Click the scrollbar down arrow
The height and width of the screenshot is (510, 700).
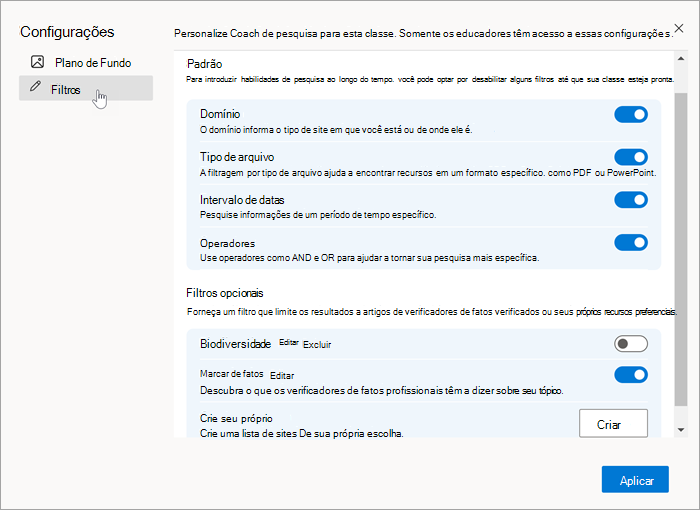[x=681, y=430]
